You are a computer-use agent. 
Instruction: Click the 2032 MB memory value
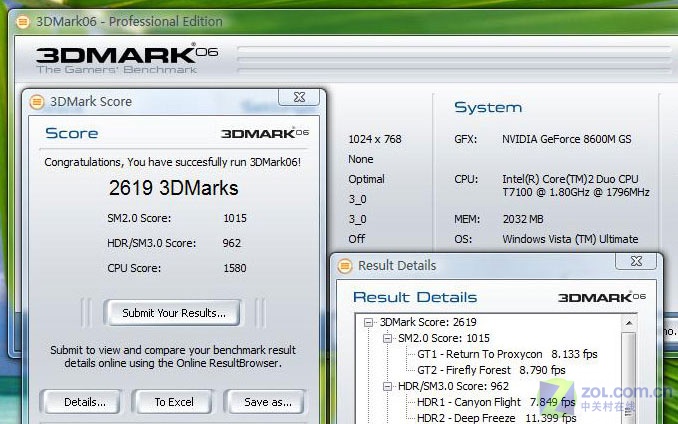tap(523, 220)
